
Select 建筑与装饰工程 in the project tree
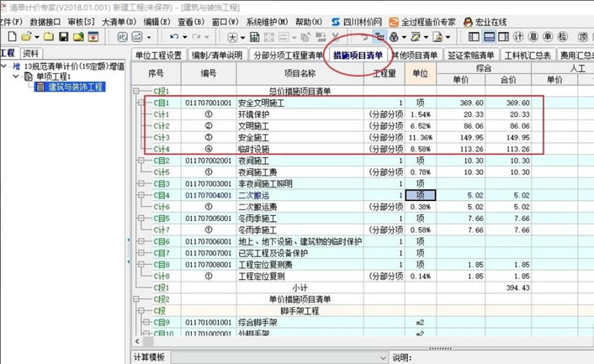click(70, 87)
